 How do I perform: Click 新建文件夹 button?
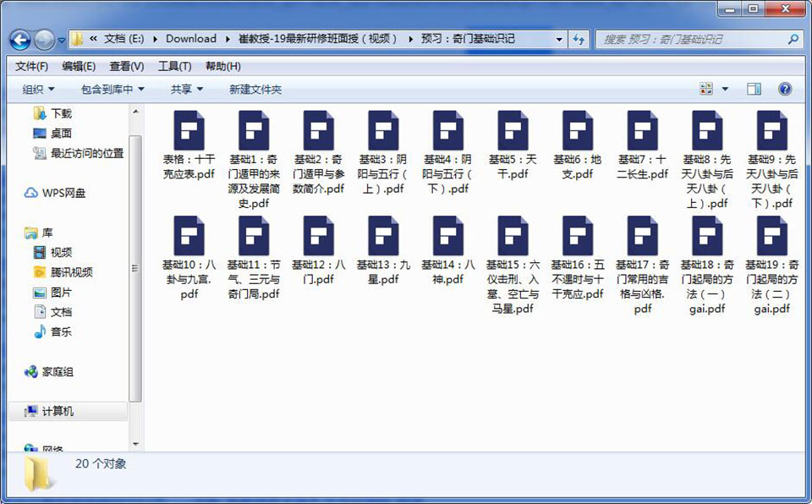pos(255,89)
